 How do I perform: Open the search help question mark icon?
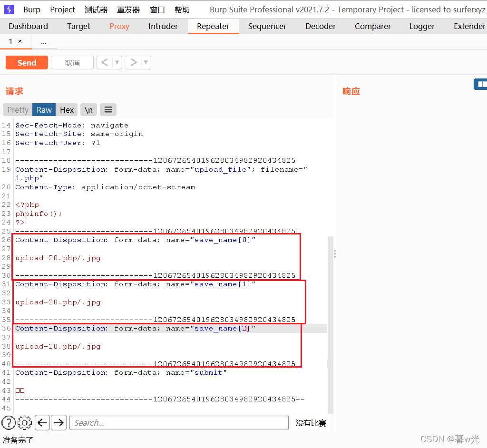pos(9,423)
